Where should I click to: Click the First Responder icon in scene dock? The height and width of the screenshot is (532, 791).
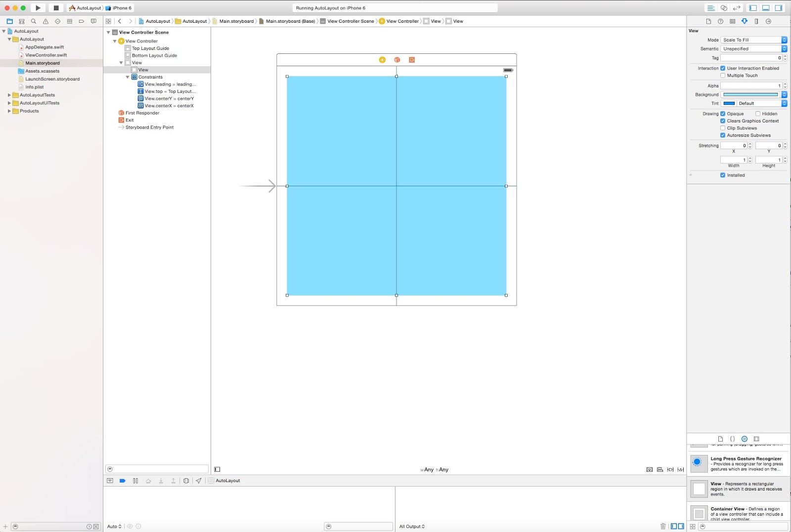(x=397, y=60)
